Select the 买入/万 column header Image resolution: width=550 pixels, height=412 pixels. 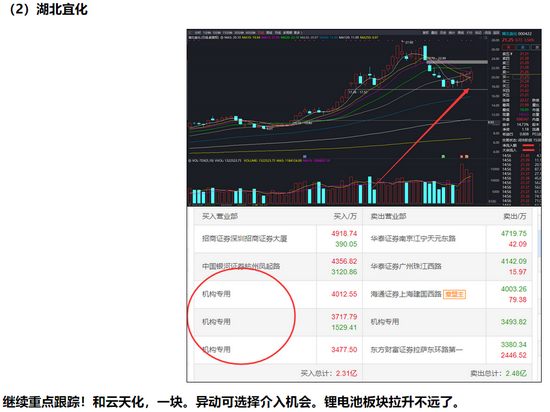(345, 216)
